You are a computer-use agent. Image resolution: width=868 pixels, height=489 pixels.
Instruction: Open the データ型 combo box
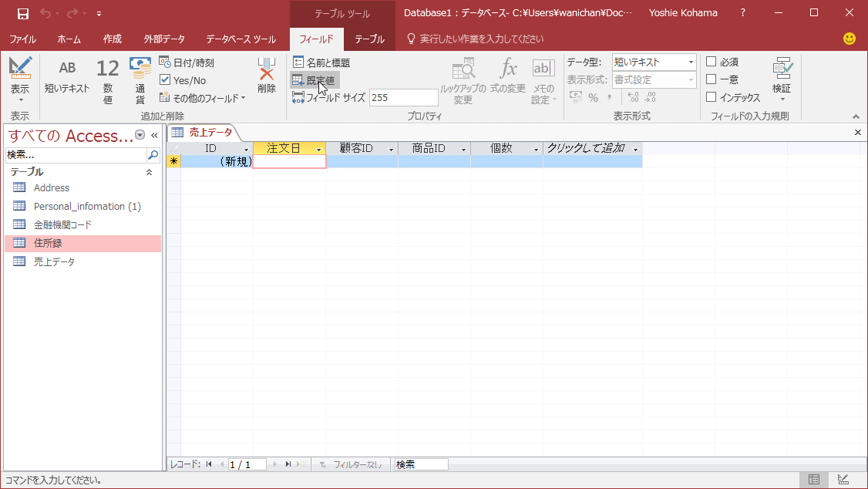pos(654,62)
